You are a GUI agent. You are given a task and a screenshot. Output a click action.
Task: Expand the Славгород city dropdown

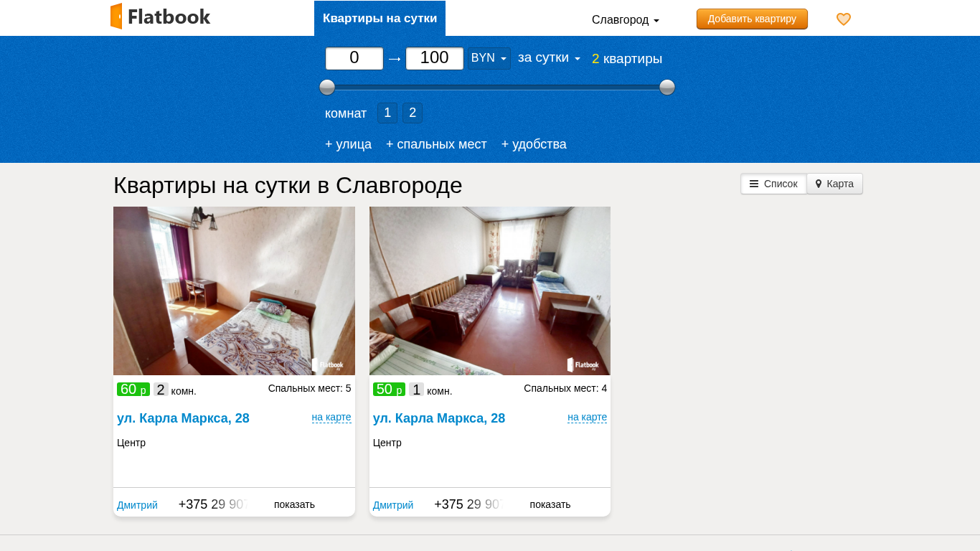tap(625, 20)
